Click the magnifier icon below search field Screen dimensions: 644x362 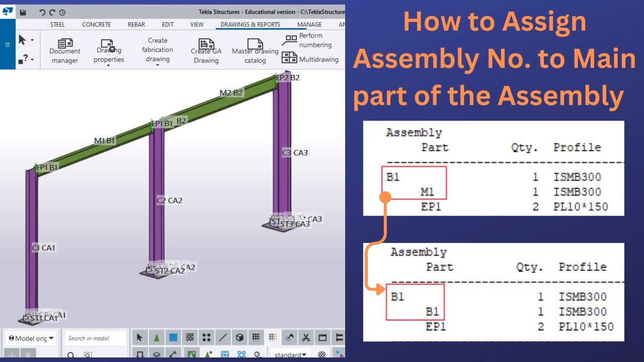click(x=71, y=355)
